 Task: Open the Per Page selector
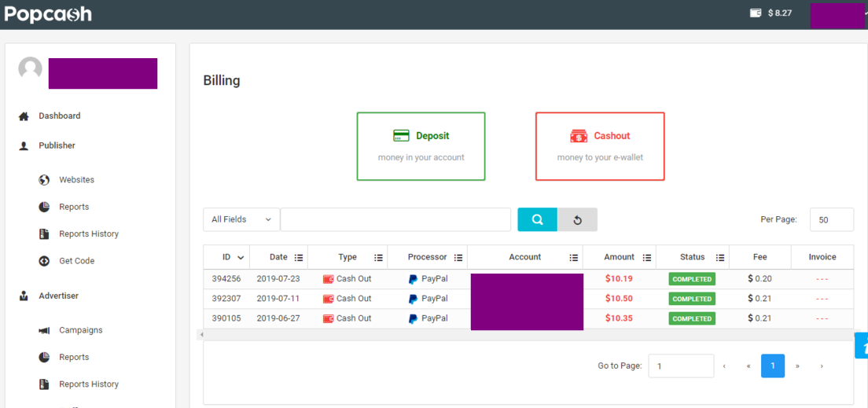point(831,220)
